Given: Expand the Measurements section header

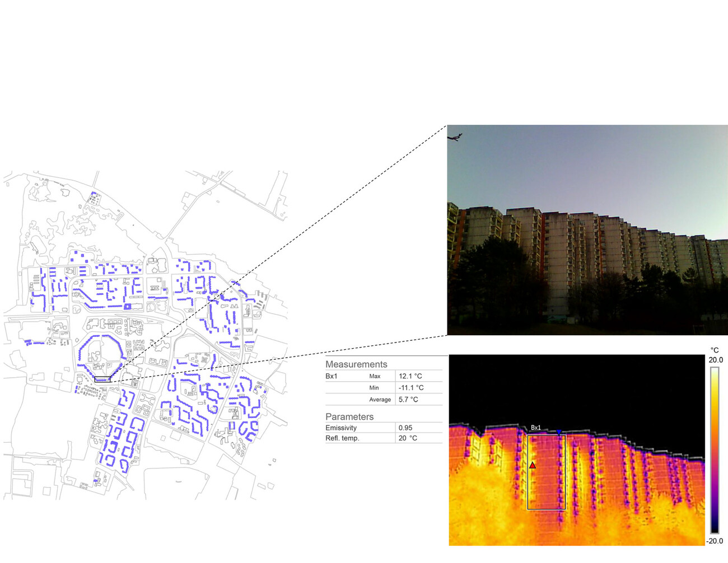Looking at the screenshot, I should [x=357, y=364].
